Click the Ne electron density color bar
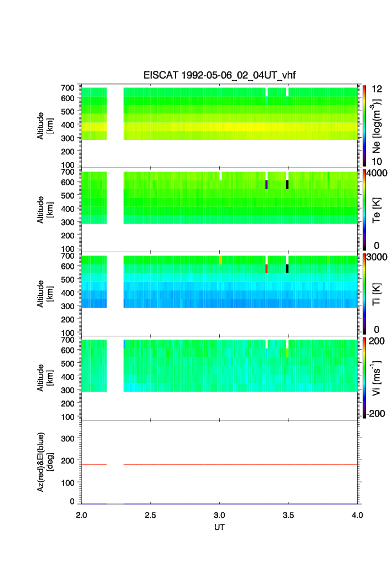The width and height of the screenshot is (392, 588). (x=364, y=126)
